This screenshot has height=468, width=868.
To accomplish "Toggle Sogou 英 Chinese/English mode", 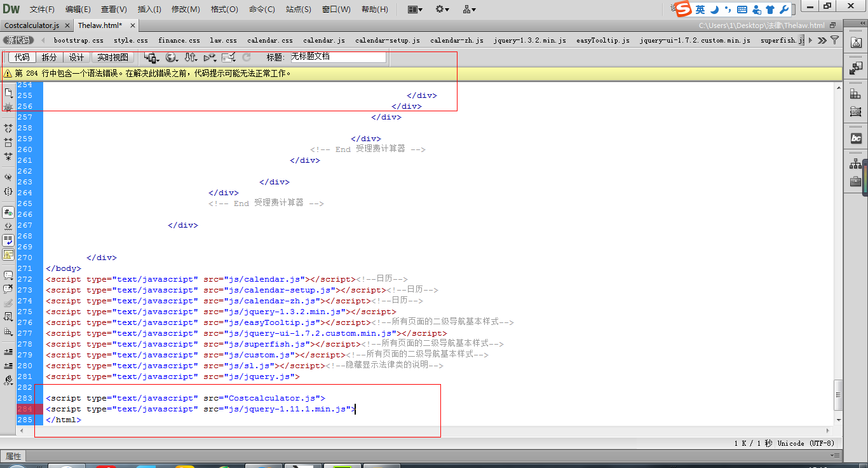I will [x=700, y=10].
